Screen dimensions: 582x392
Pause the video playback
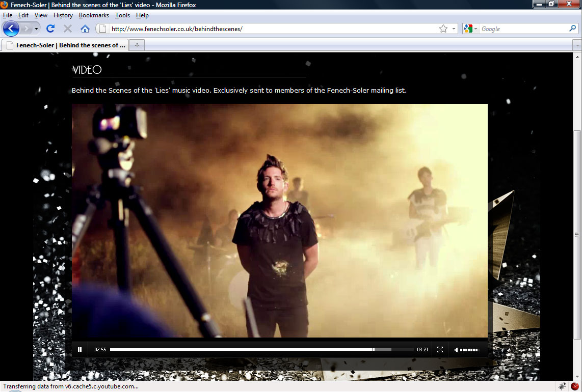80,349
